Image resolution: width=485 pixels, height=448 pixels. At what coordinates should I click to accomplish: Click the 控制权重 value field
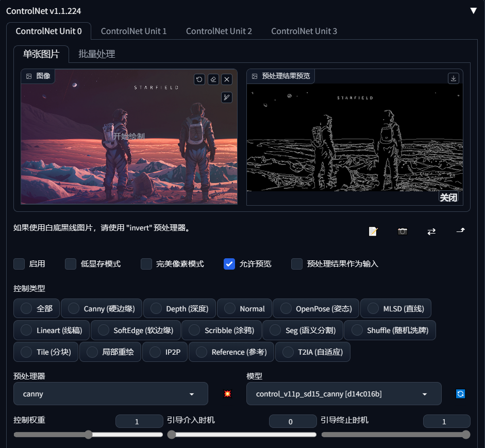tap(139, 421)
